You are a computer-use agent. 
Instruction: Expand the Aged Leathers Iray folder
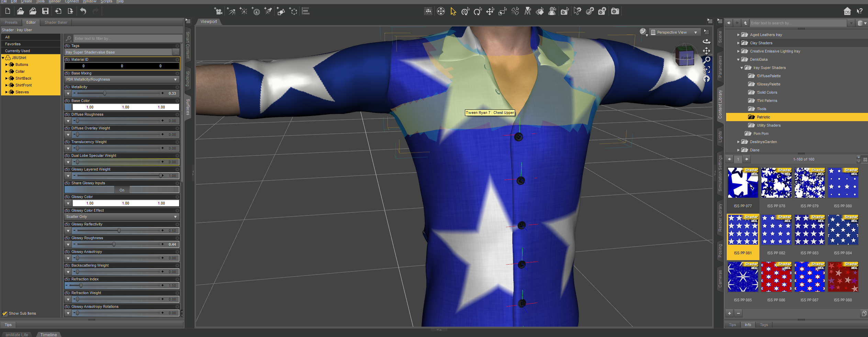pos(738,35)
